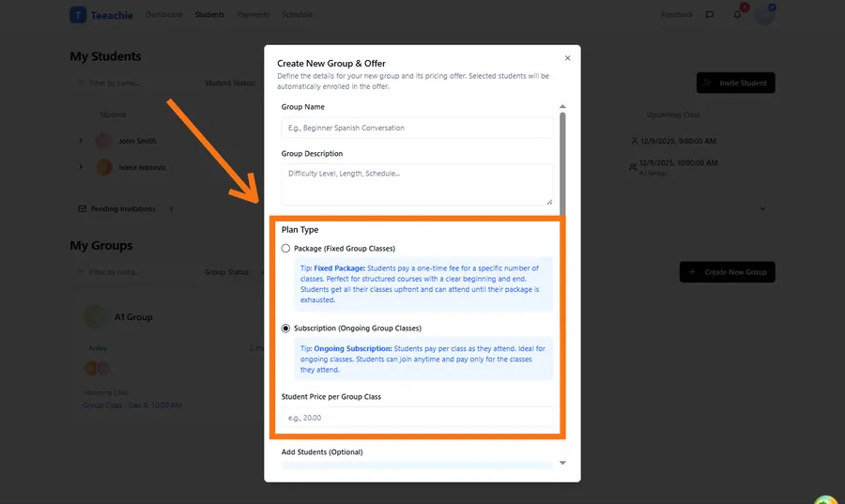Click the Teeachie brand name

[x=112, y=15]
